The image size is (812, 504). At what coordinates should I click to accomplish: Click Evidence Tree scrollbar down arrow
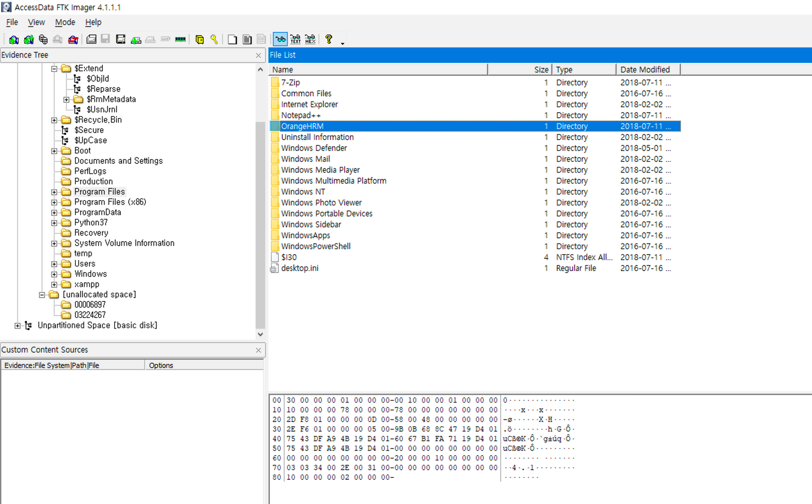click(261, 334)
